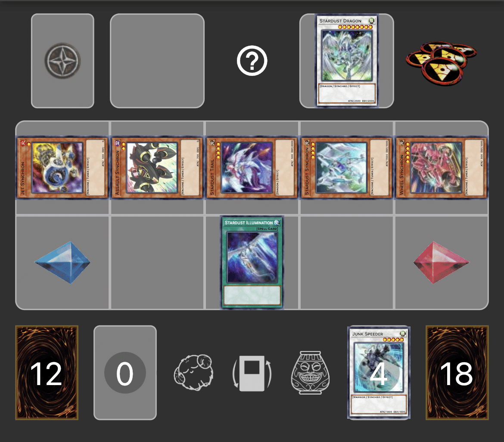Open the face-down deck showing 18
This screenshot has width=504, height=442.
pyautogui.click(x=457, y=373)
